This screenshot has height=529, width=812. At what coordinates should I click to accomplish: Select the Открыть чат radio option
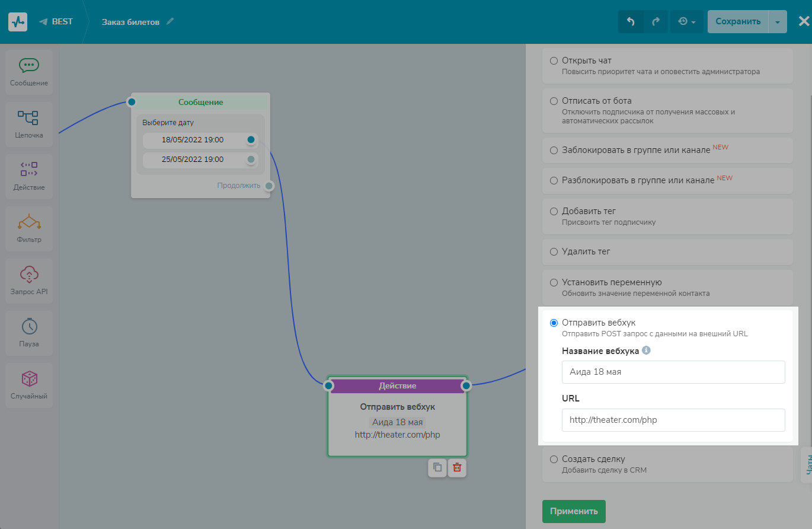point(554,60)
